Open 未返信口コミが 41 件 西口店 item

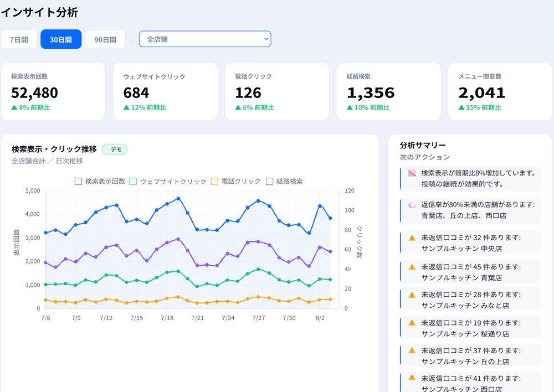coord(470,382)
